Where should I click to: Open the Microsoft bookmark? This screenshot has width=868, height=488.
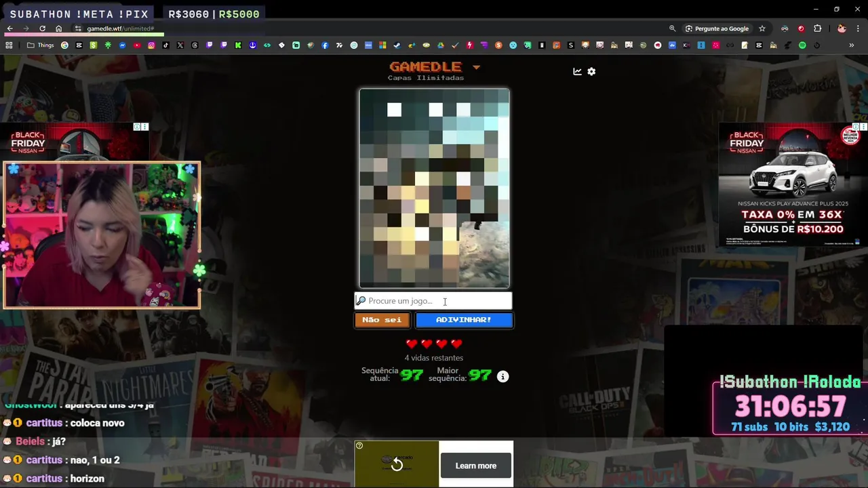point(382,45)
